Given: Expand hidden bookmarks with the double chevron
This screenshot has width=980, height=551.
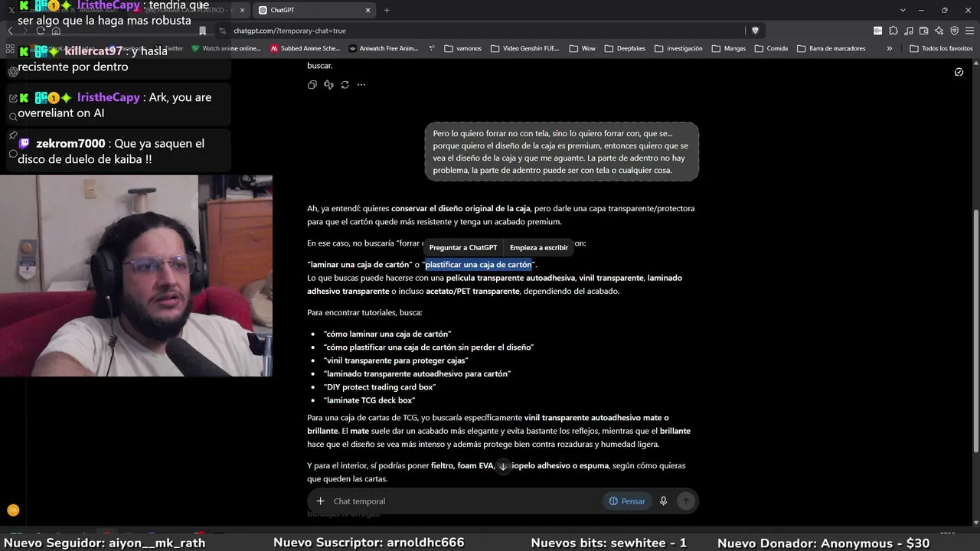Looking at the screenshot, I should pyautogui.click(x=889, y=48).
